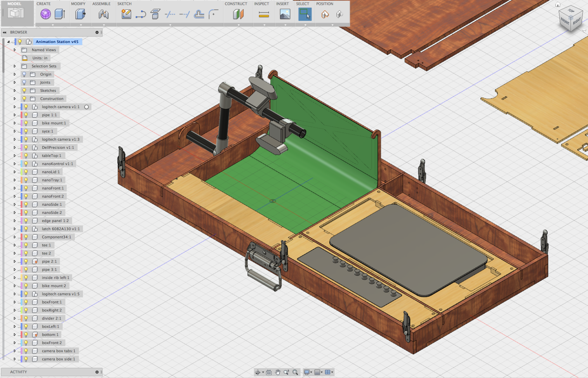Screen dimensions: 588x378
Task: Click the ASSEMBLE ribbon heading
Action: pos(101,4)
